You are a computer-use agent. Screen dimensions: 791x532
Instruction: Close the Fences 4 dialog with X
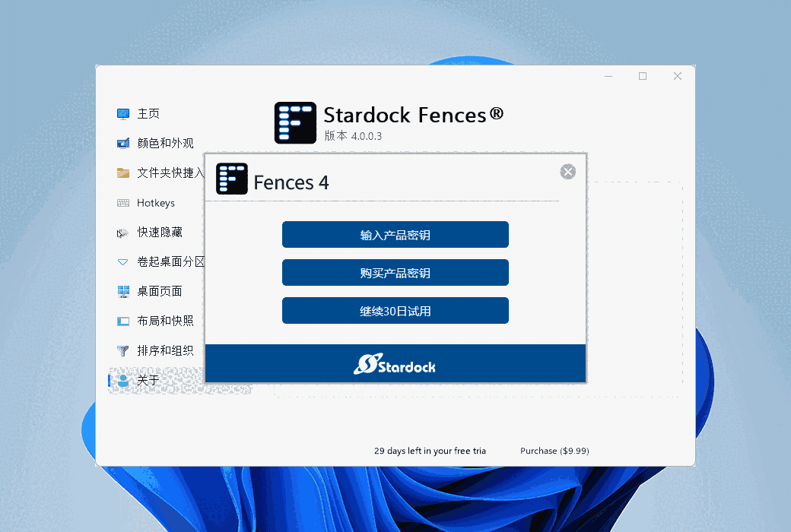pos(567,172)
